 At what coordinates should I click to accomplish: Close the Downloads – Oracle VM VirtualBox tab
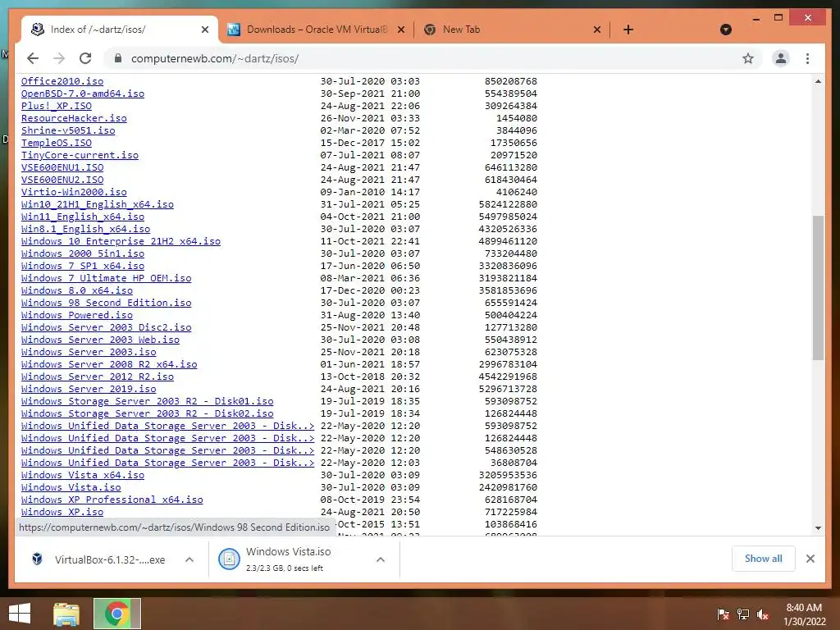click(400, 30)
